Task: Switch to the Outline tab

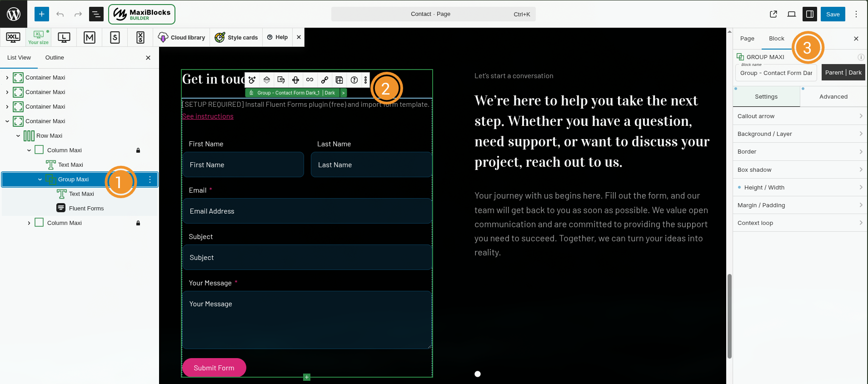Action: [x=55, y=58]
